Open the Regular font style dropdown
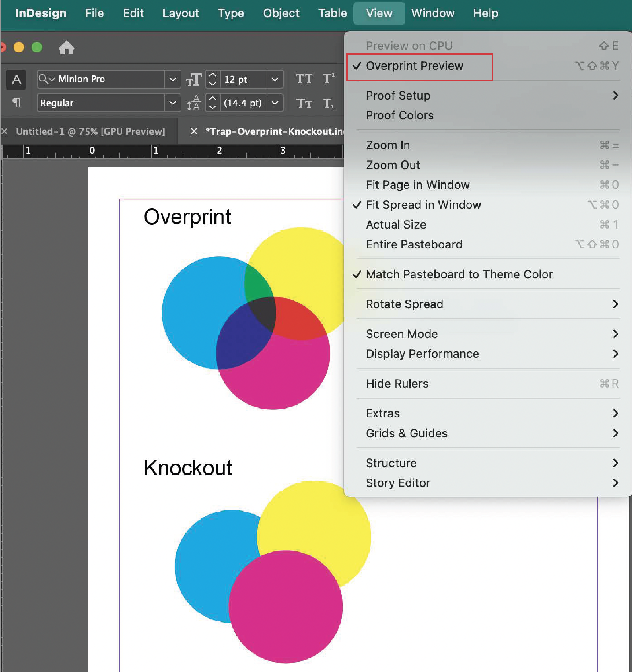The image size is (632, 672). tap(173, 103)
